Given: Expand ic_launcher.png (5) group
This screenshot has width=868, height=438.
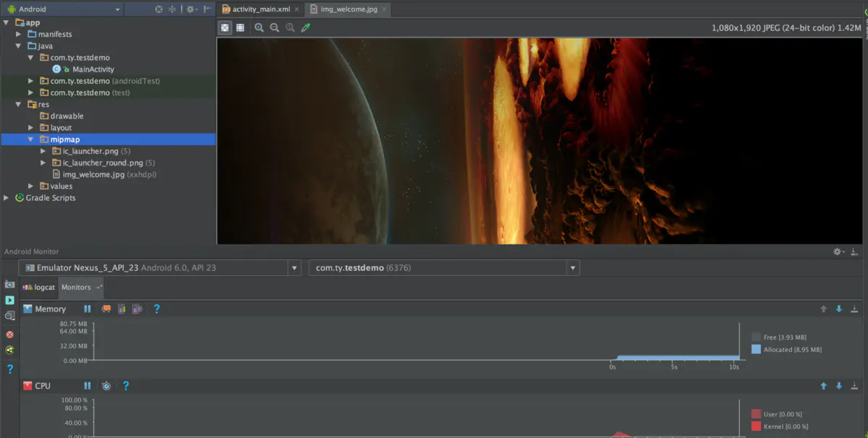Looking at the screenshot, I should [43, 151].
